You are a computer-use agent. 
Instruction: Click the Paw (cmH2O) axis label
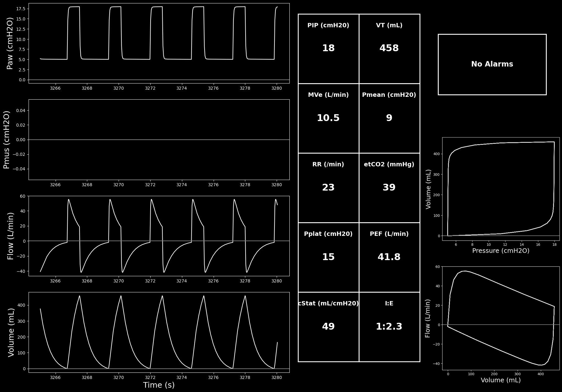click(10, 43)
